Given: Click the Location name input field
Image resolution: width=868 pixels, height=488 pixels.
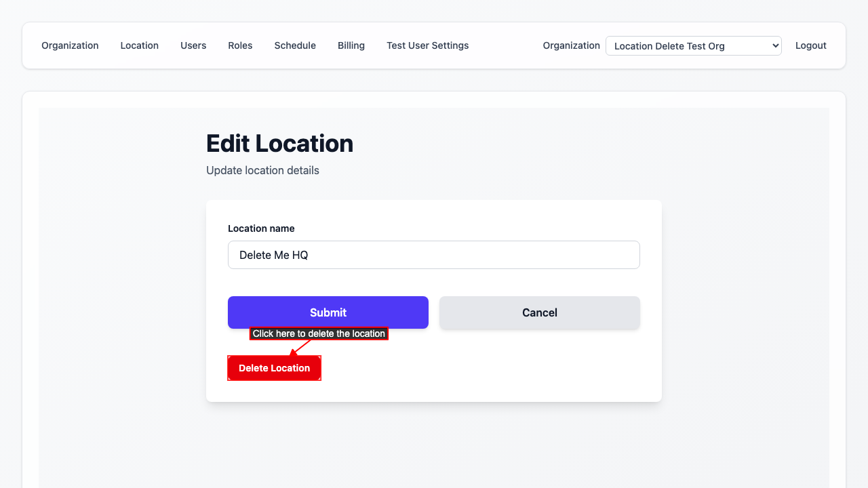Looking at the screenshot, I should coord(433,255).
